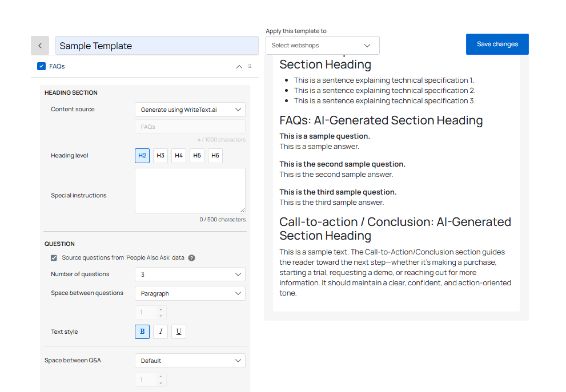Open Space between Q&A dropdown
The image size is (566, 392).
tap(190, 361)
